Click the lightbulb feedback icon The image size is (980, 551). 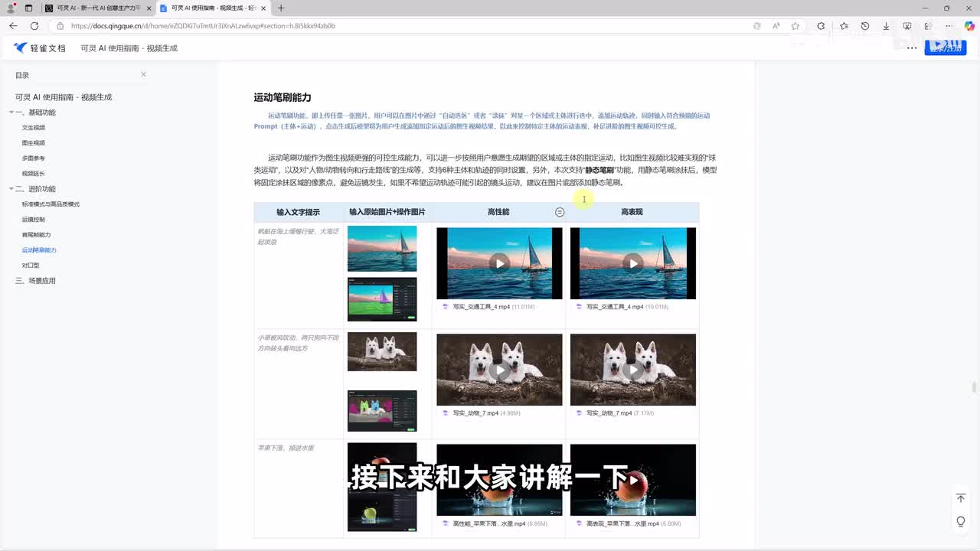960,521
